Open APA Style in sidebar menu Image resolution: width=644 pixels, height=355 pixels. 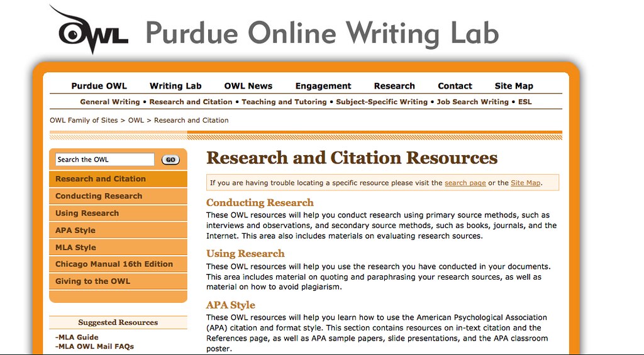point(118,230)
